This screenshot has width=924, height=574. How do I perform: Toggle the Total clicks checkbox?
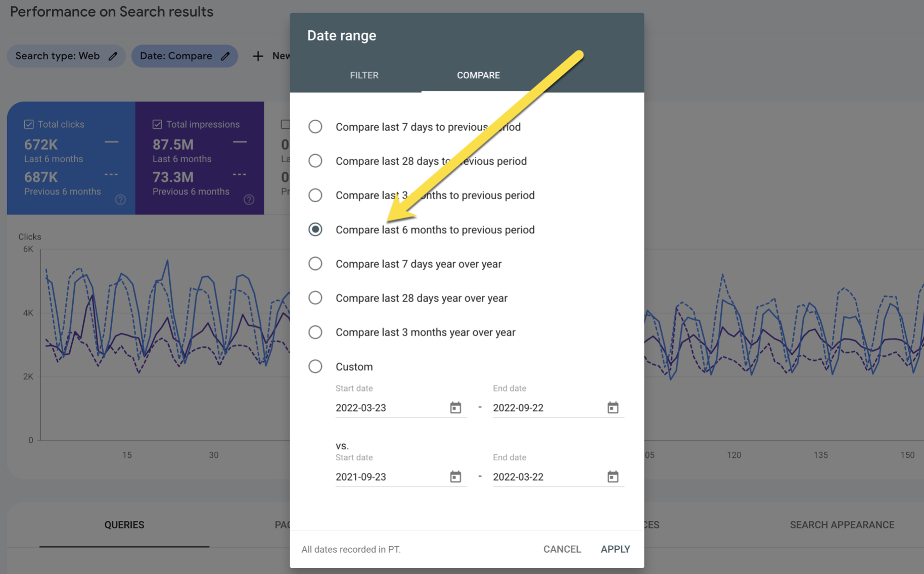click(x=29, y=124)
